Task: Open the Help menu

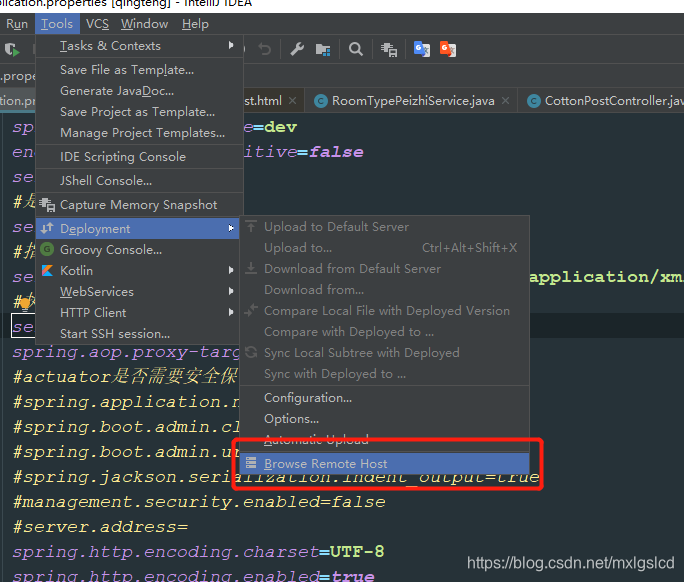Action: click(195, 24)
